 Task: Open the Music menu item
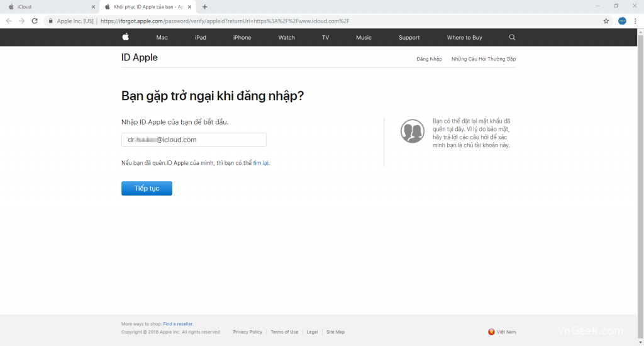pos(364,37)
